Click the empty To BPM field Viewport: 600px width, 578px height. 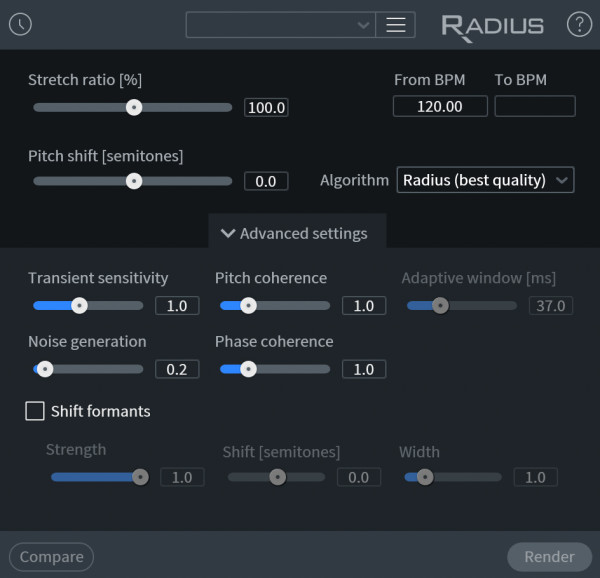[x=535, y=106]
